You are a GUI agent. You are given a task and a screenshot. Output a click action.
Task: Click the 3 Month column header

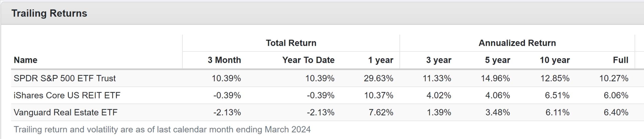coord(224,60)
